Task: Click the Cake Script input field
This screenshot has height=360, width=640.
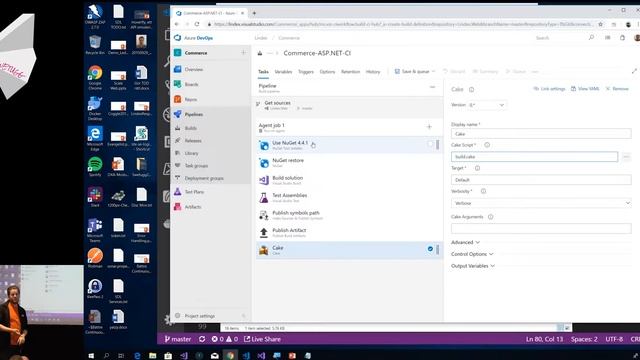Action: [x=534, y=157]
